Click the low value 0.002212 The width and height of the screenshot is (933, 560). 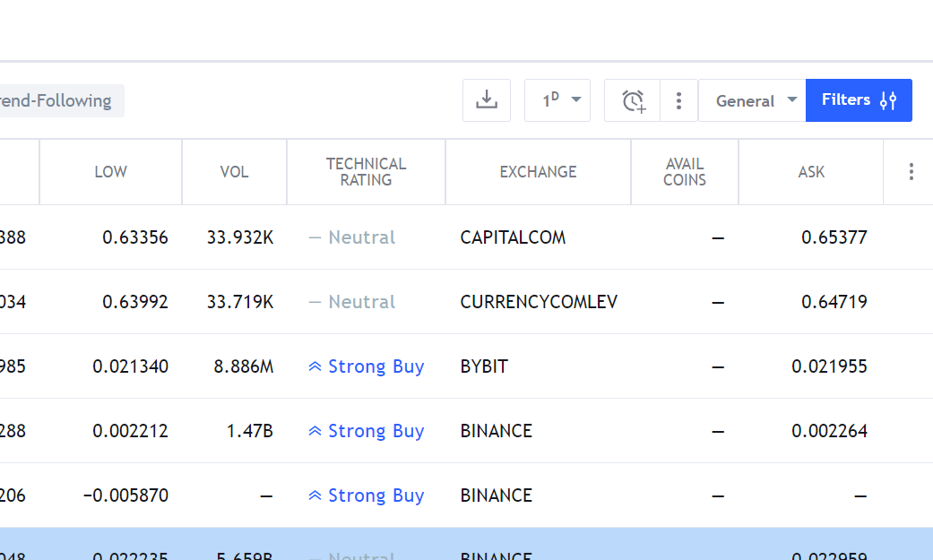(x=130, y=431)
